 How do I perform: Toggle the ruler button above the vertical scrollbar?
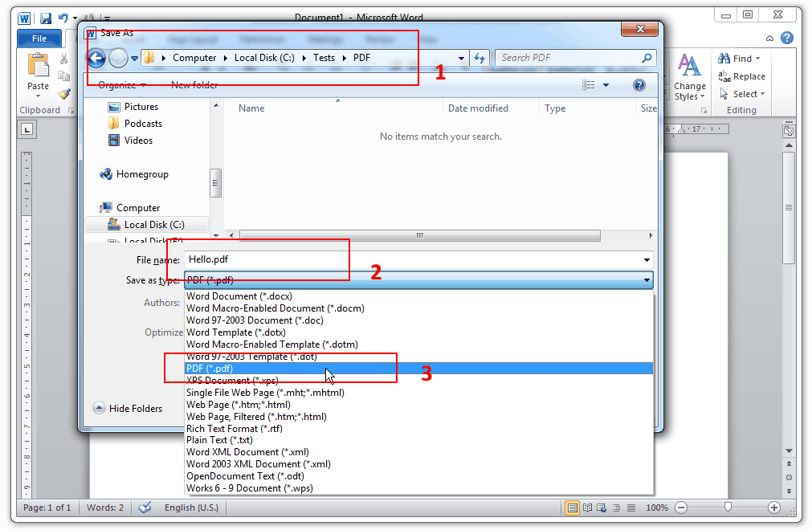pyautogui.click(x=789, y=131)
